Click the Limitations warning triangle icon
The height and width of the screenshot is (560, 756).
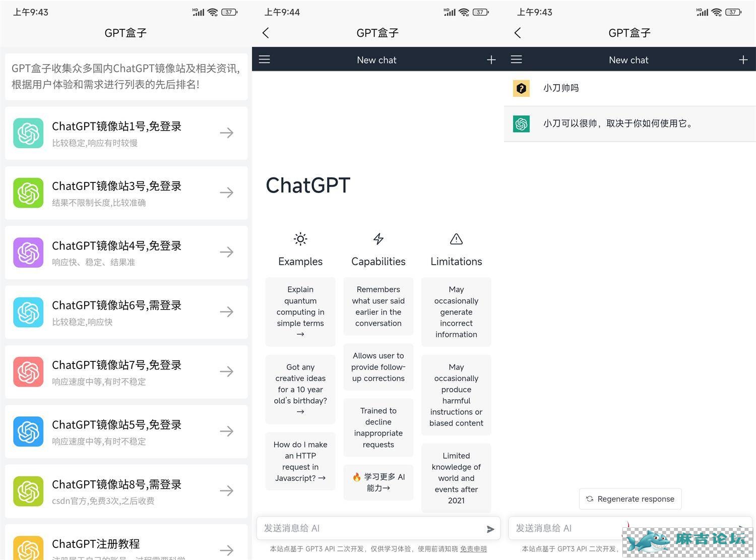pyautogui.click(x=456, y=239)
